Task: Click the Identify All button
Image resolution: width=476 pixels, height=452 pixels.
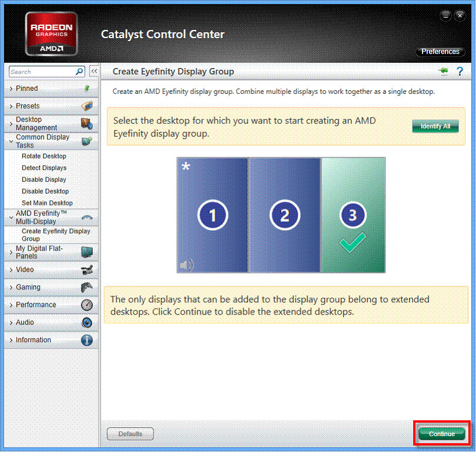Action: coord(435,126)
